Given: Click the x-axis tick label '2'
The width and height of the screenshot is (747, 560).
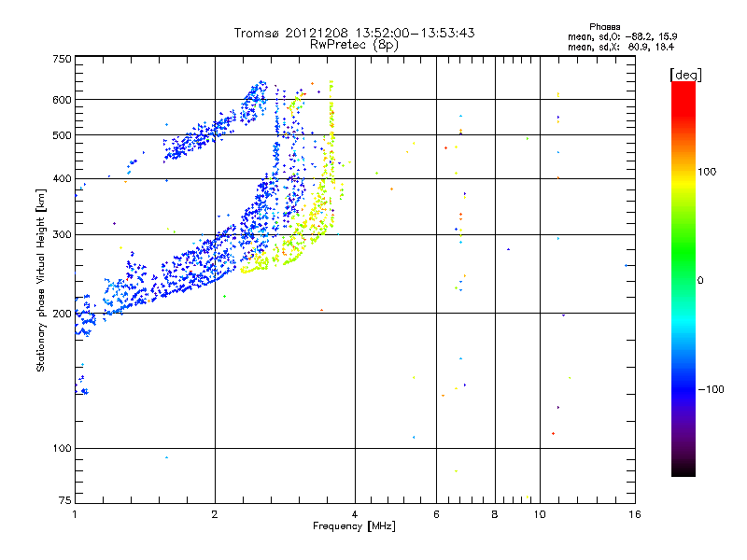Looking at the screenshot, I should point(215,514).
